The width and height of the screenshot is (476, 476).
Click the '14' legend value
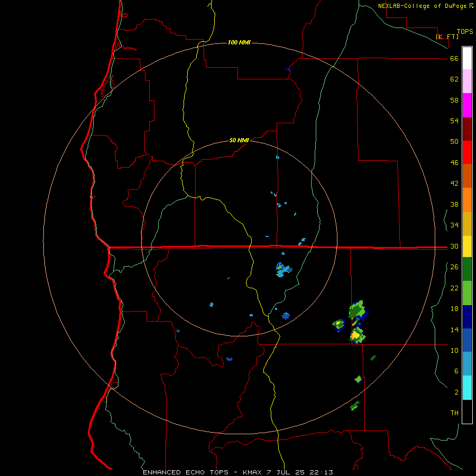tap(454, 329)
